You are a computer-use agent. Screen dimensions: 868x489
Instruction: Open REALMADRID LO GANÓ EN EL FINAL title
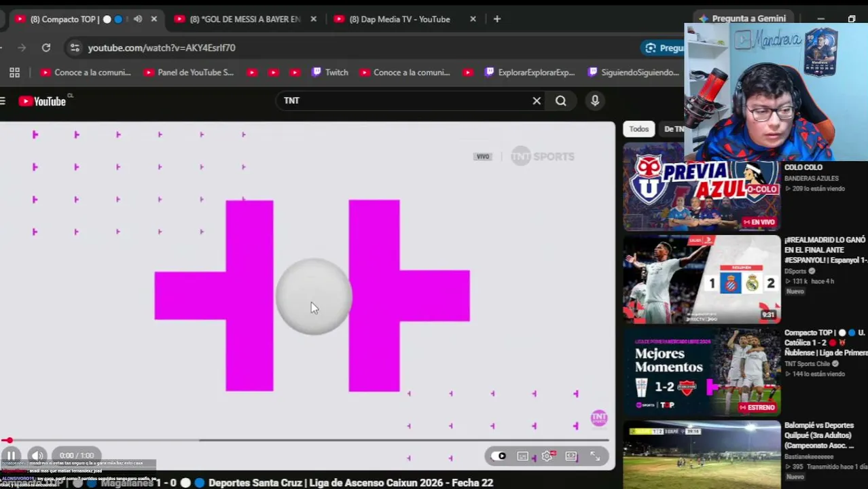pos(826,250)
